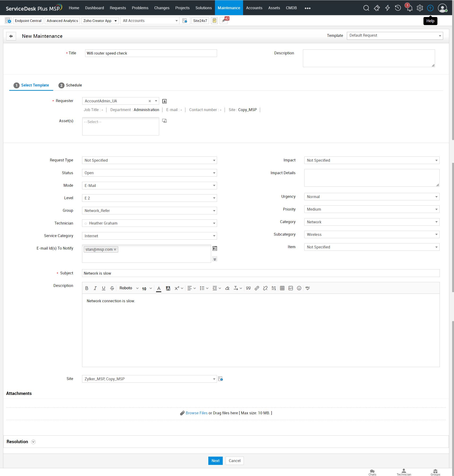Viewport: 454px width, 476px height.
Task: Click the font color icon
Action: pyautogui.click(x=159, y=288)
